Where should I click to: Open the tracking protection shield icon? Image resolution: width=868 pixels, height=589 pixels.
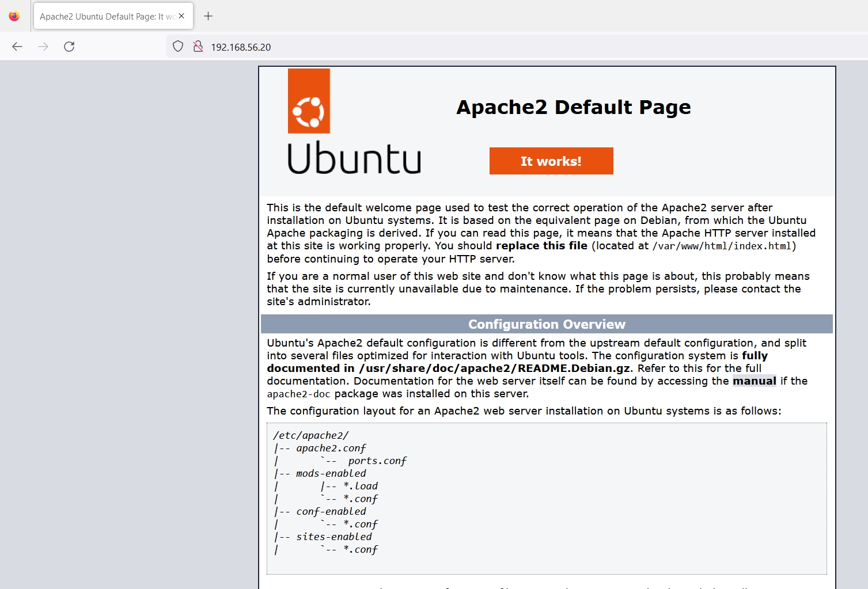pos(178,47)
